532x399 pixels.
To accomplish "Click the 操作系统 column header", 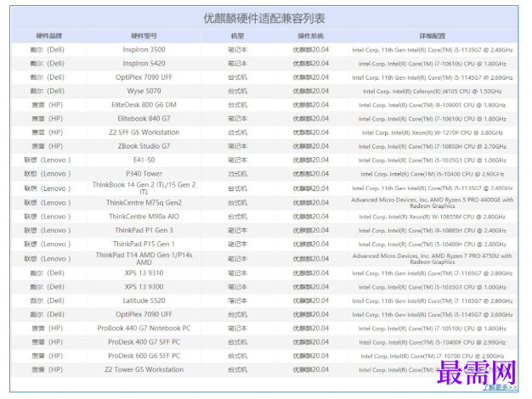I will pyautogui.click(x=311, y=36).
